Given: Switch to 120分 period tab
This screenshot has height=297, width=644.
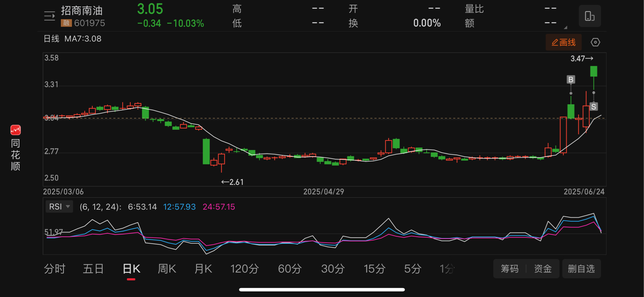Looking at the screenshot, I should click(x=244, y=269).
